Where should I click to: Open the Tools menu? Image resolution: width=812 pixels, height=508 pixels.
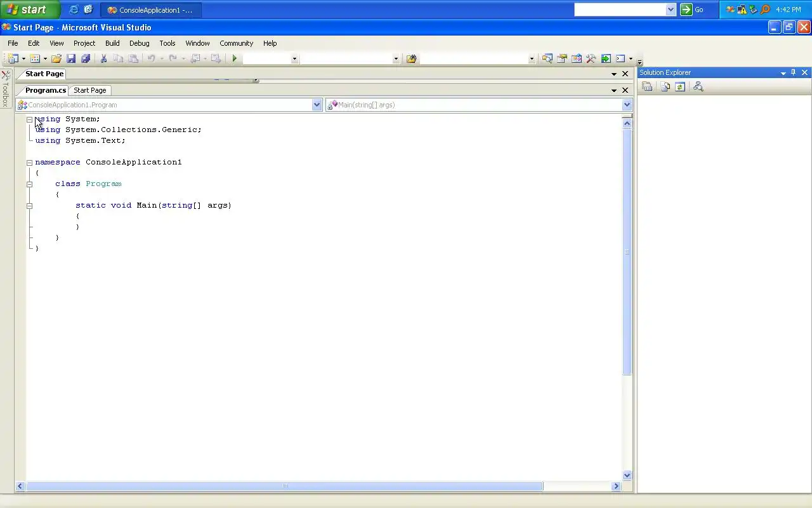tap(167, 43)
